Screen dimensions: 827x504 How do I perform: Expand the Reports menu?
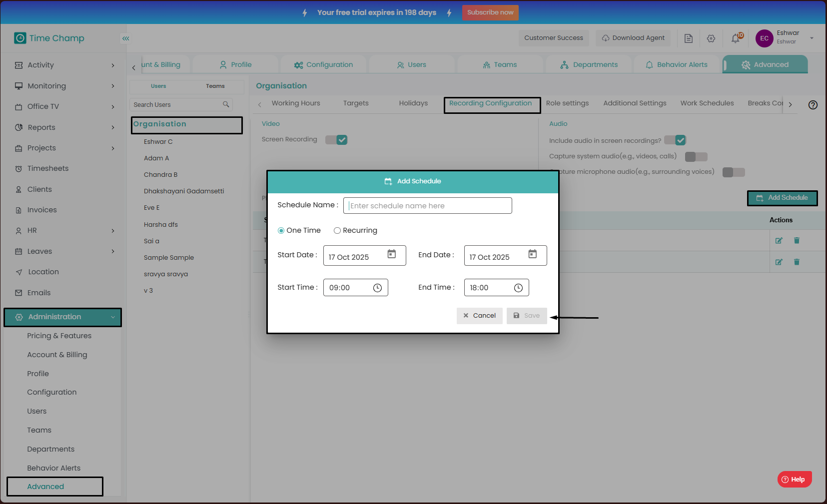click(113, 127)
